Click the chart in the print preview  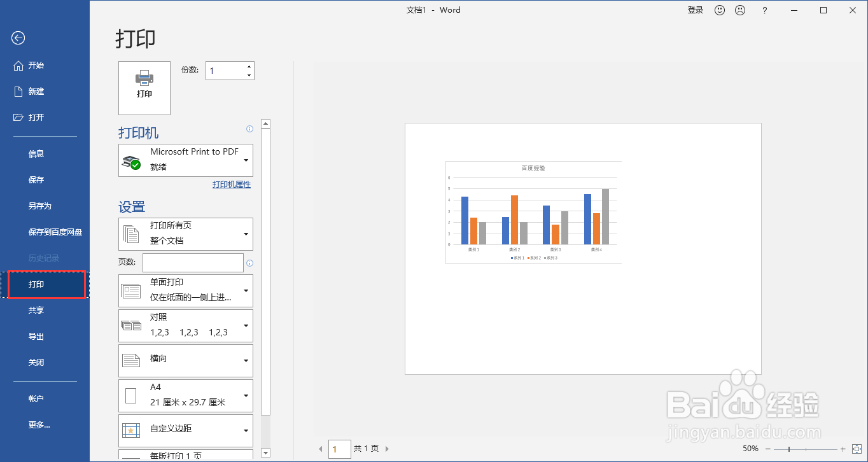click(533, 213)
